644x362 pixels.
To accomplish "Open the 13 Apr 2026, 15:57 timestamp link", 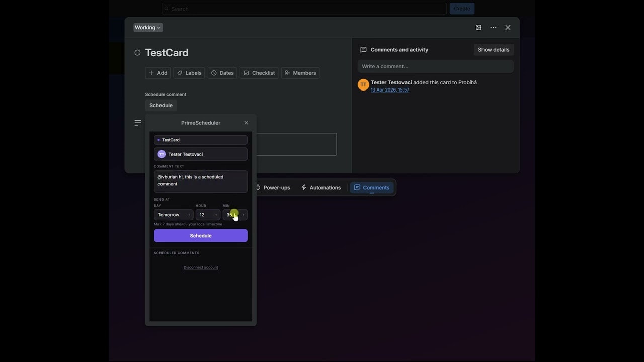I will [x=390, y=90].
